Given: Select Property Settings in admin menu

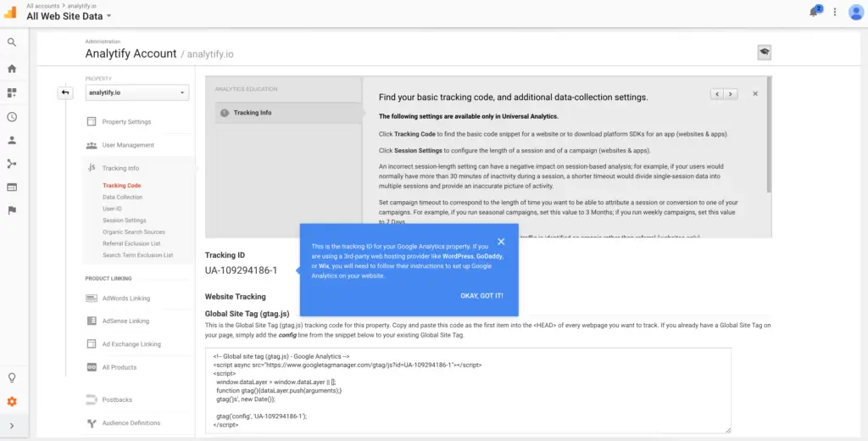Looking at the screenshot, I should pyautogui.click(x=126, y=122).
